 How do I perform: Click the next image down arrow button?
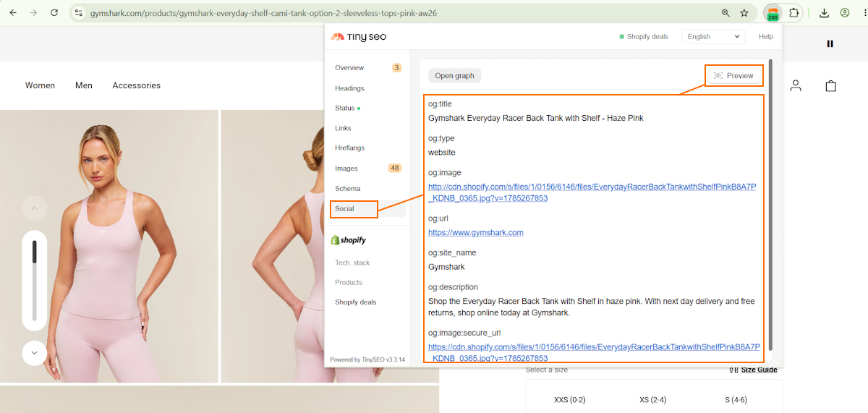pyautogui.click(x=34, y=353)
